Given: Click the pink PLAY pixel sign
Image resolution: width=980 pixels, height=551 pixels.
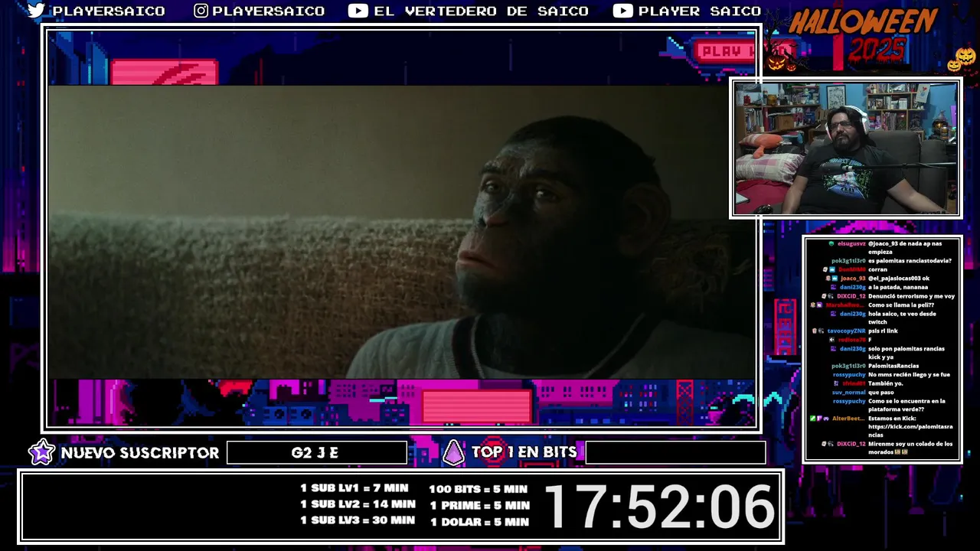Looking at the screenshot, I should tap(724, 51).
